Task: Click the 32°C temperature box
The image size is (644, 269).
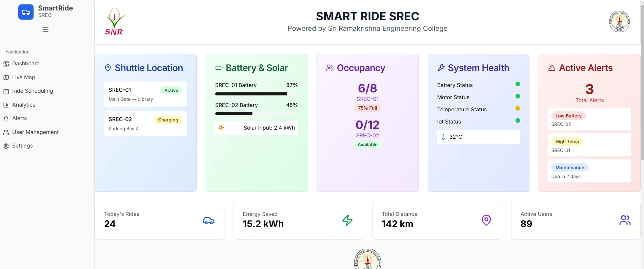Action: point(478,137)
